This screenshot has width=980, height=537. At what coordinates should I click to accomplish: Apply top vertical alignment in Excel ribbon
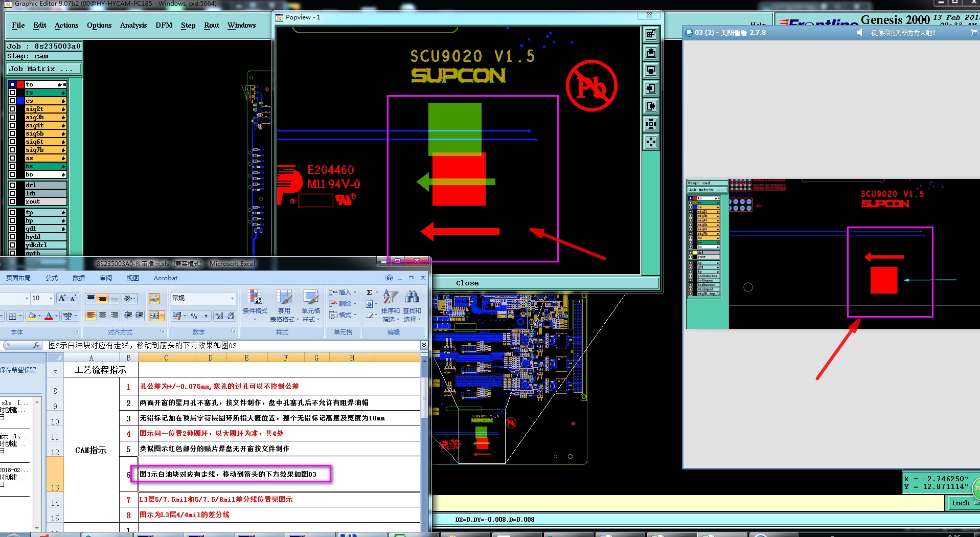coord(91,298)
